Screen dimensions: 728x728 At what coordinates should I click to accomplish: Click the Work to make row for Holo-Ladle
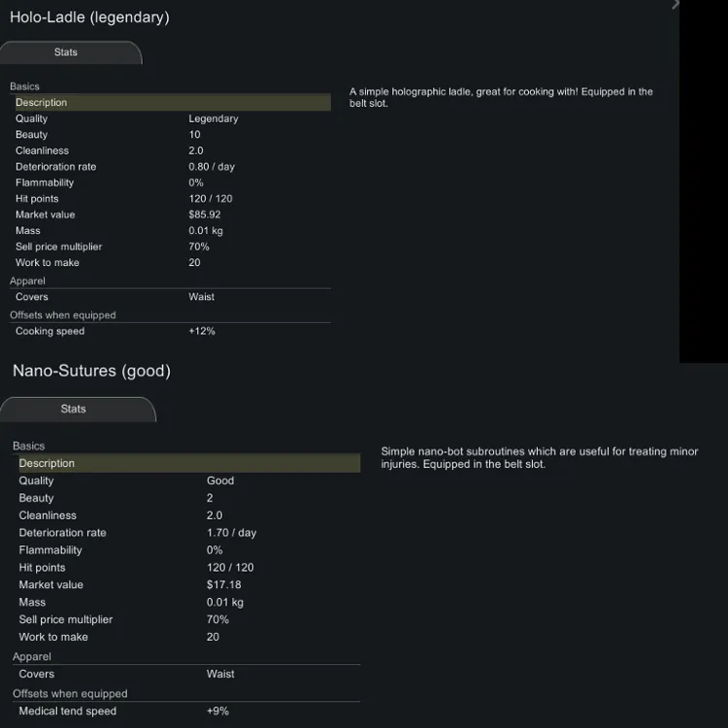pos(171,263)
